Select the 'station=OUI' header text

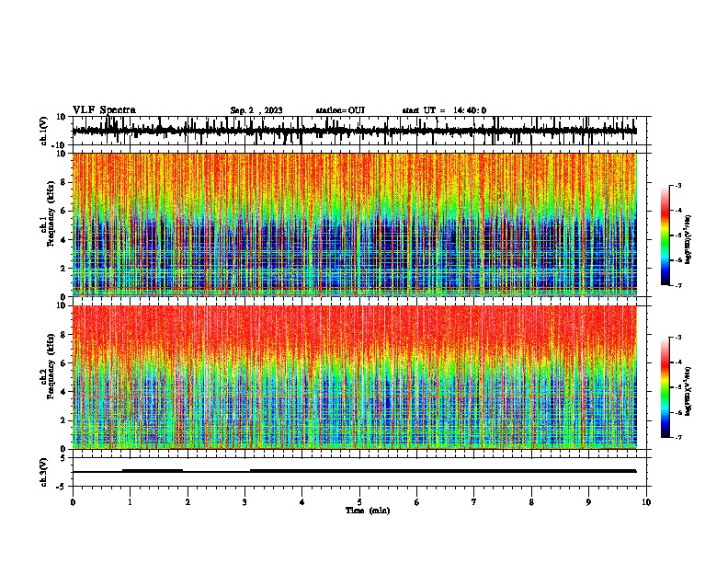coord(340,110)
